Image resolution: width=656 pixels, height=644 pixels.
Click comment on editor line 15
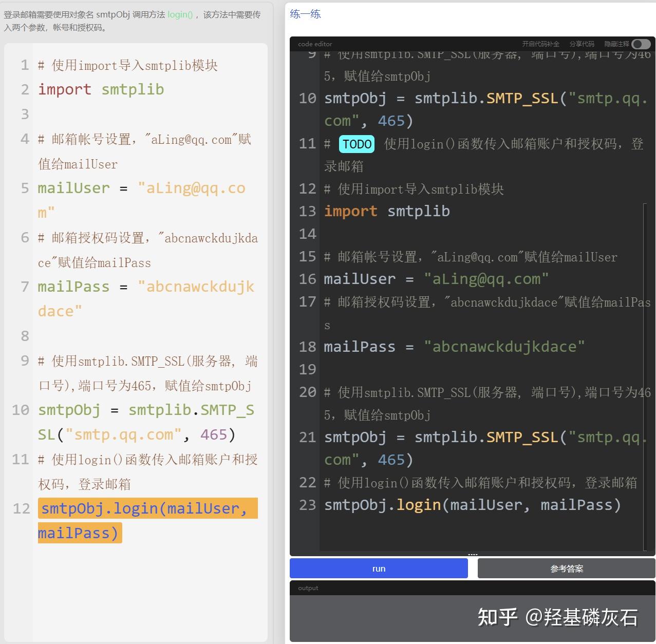471,256
